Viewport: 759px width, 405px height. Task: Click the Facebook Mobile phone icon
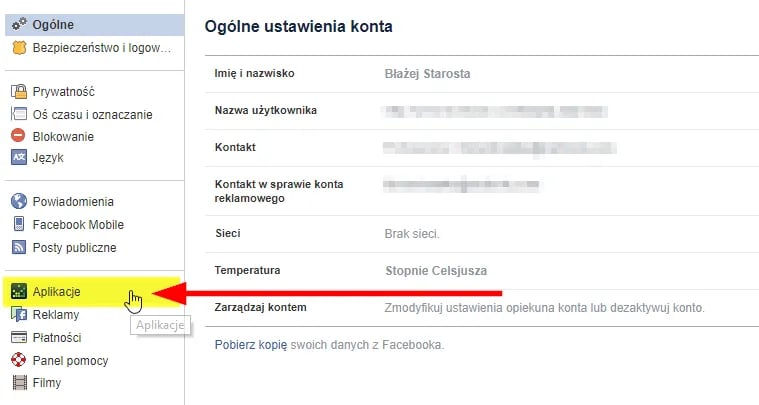tap(19, 225)
